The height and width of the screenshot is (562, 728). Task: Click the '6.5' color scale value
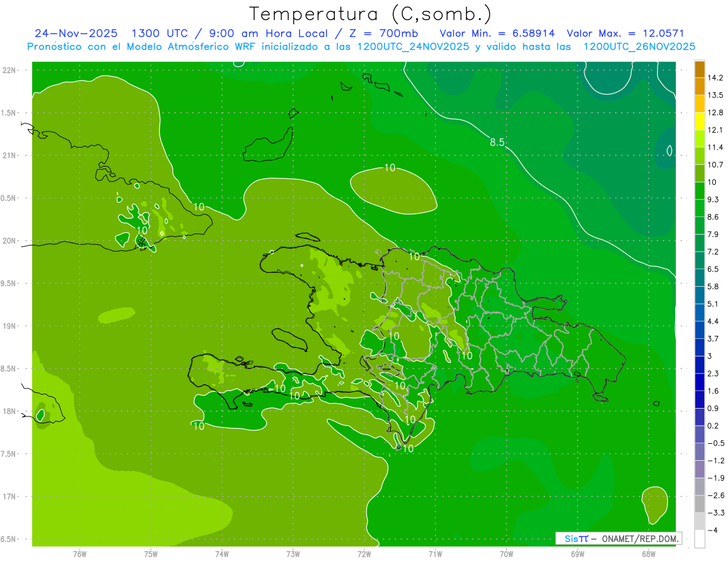point(713,269)
